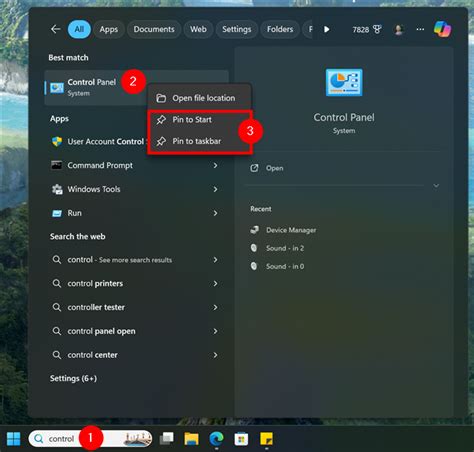Expand control printers chevron
The width and height of the screenshot is (474, 452).
pyautogui.click(x=216, y=284)
